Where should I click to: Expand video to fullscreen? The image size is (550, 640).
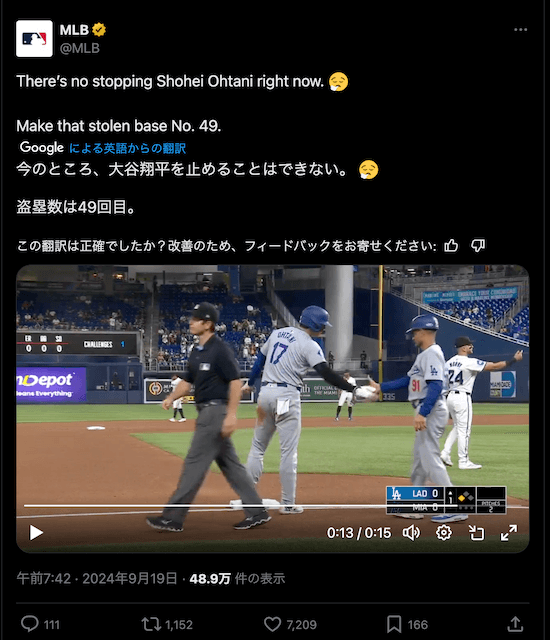pyautogui.click(x=509, y=533)
